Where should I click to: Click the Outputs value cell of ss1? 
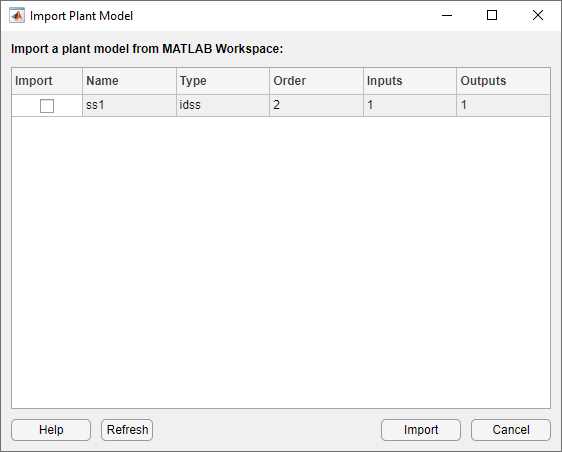point(504,105)
